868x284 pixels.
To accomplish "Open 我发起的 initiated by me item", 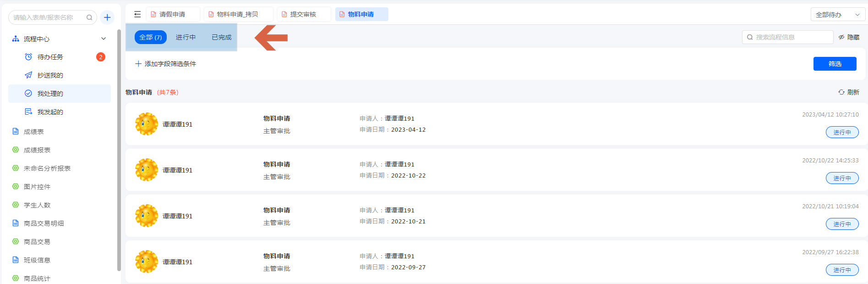I will point(50,112).
